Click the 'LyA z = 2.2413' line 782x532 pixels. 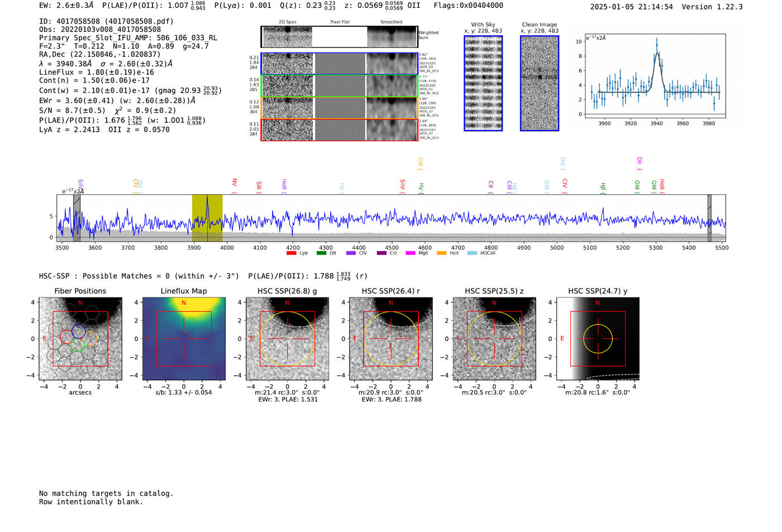click(x=69, y=130)
